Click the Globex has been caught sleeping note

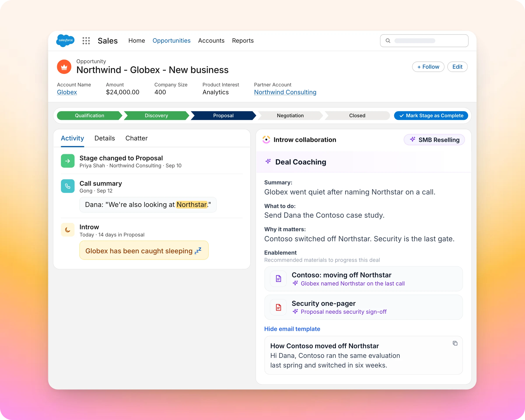[x=144, y=250]
